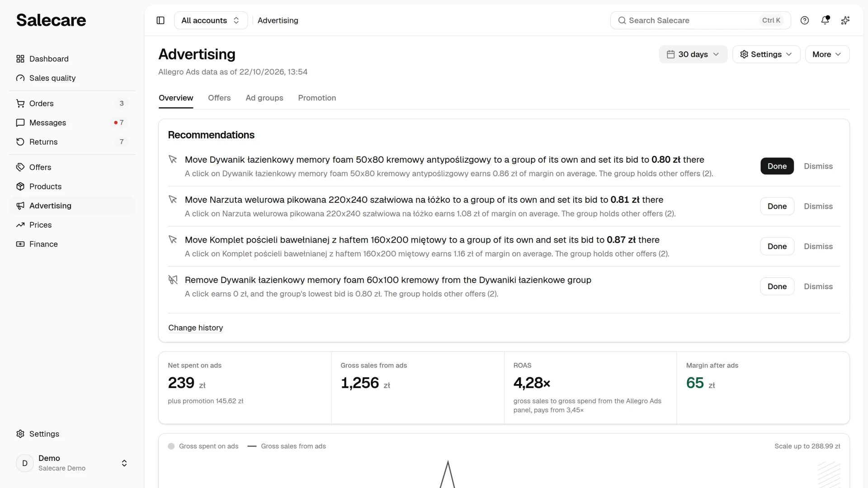Toggle the sidebar panel icon
The image size is (868, 488).
tap(160, 20)
